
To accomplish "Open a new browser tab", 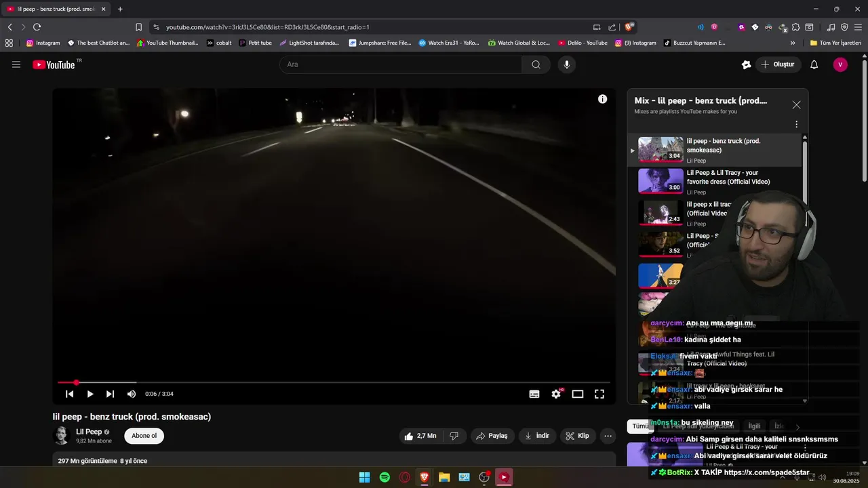I will [120, 9].
